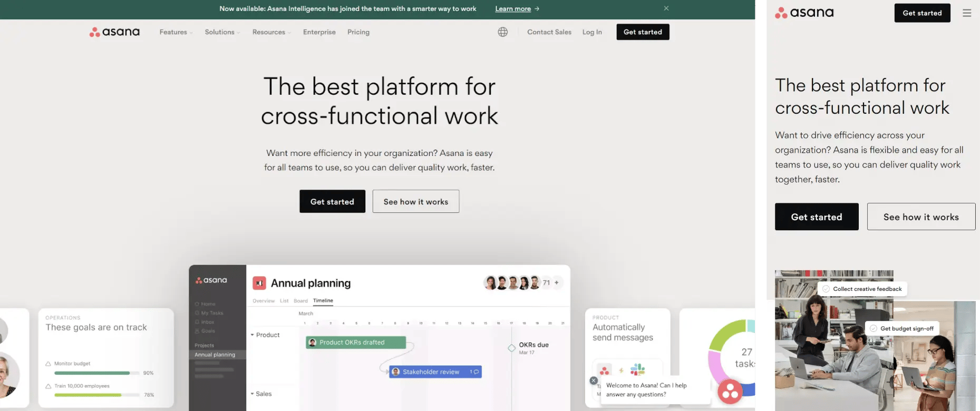
Task: Add a member with the plus icon
Action: pyautogui.click(x=557, y=283)
